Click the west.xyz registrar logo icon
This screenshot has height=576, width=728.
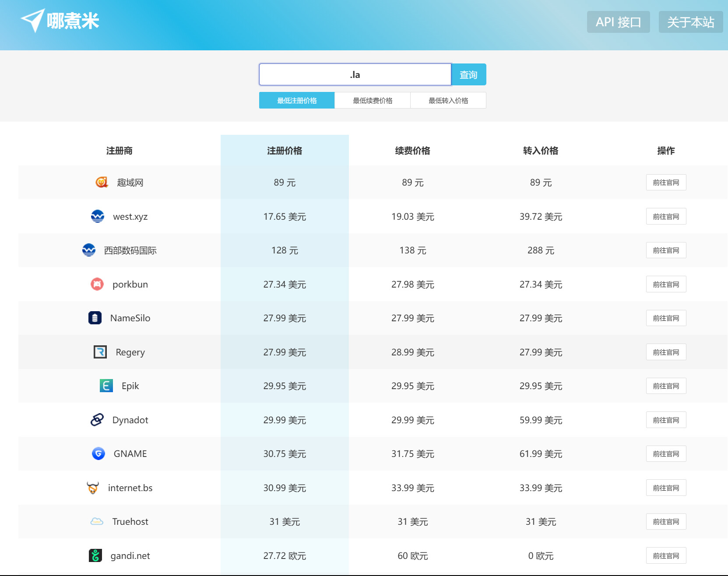pyautogui.click(x=98, y=216)
